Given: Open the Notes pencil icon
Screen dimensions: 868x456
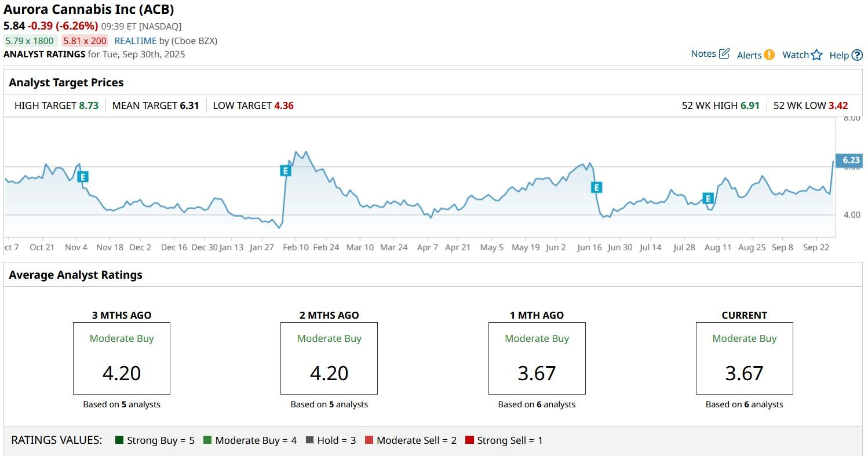Looking at the screenshot, I should click(x=724, y=54).
